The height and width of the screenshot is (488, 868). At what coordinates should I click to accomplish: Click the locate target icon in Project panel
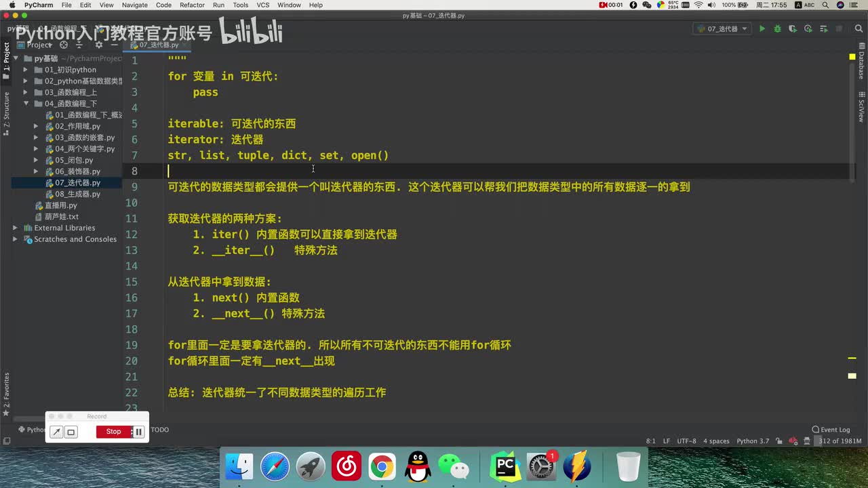tap(64, 45)
